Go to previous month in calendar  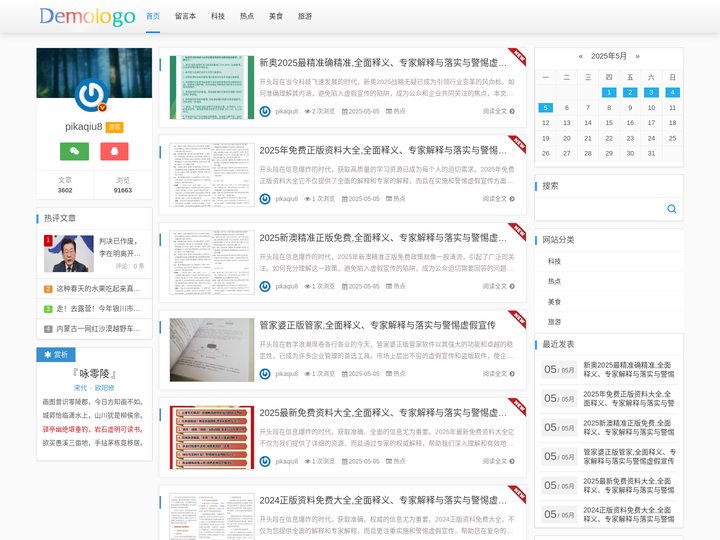(x=580, y=56)
